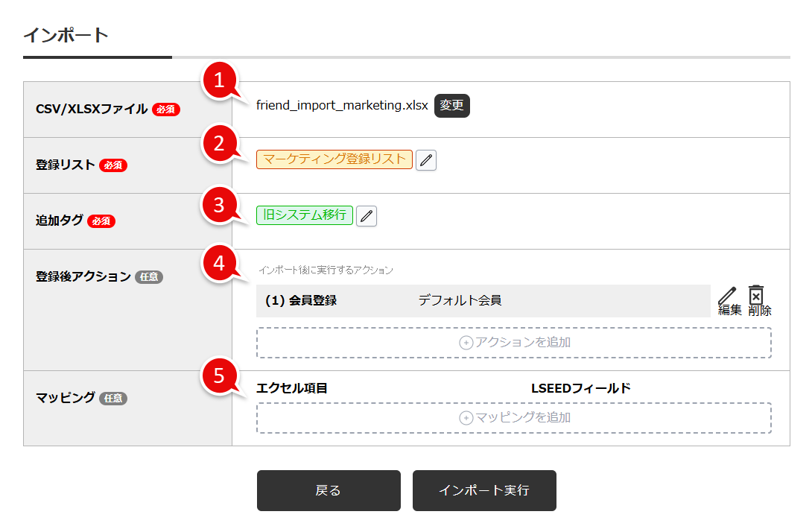
Task: Click the 必須 badge next to CSV/XLSXファイル
Action: coord(165,109)
